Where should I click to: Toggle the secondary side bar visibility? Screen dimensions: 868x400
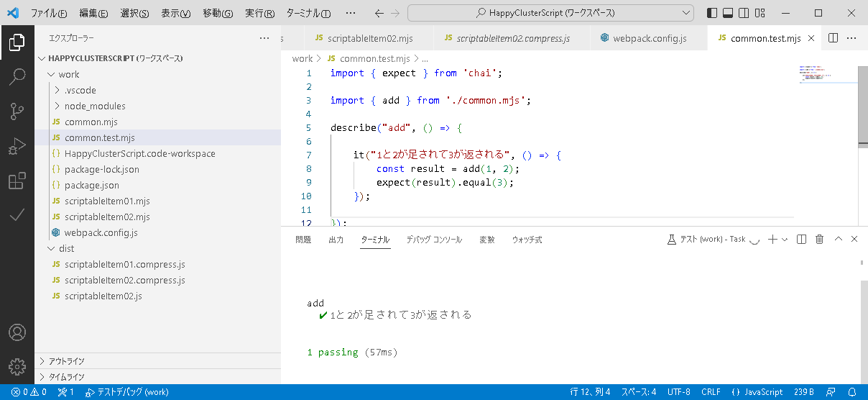tap(743, 13)
